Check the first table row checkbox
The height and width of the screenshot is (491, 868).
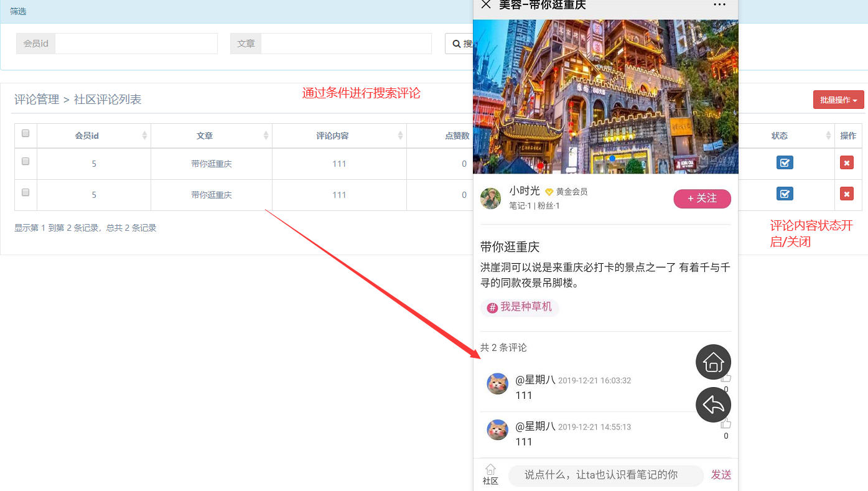tap(26, 161)
